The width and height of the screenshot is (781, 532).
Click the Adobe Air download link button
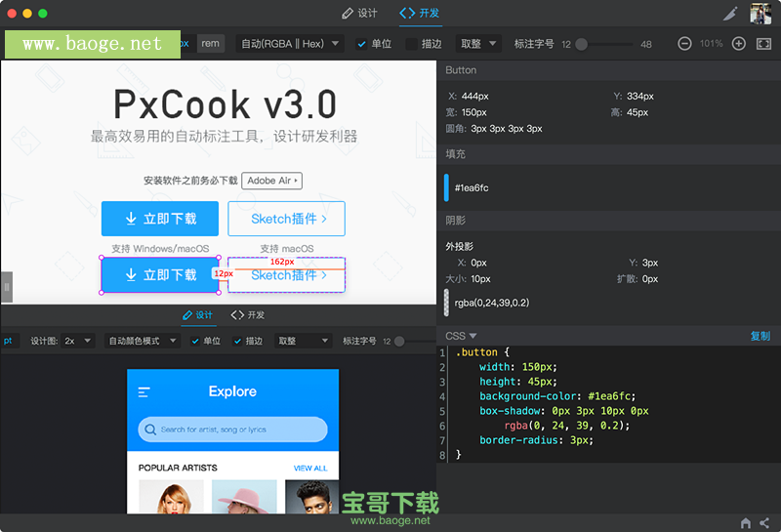click(x=272, y=181)
